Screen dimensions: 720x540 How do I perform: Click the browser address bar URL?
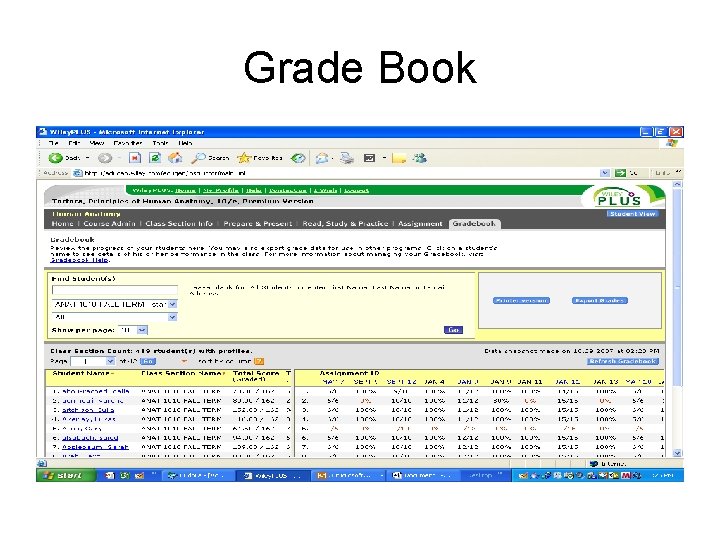pos(165,173)
